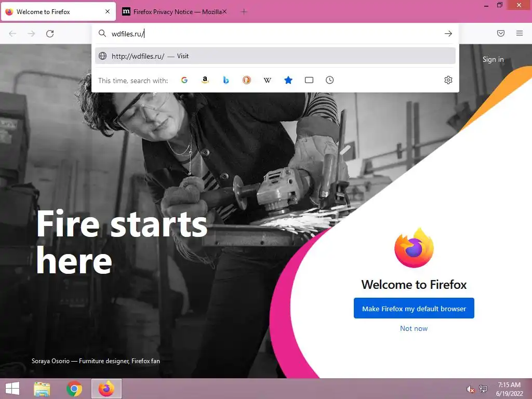
Task: Select the http://wdfiles.ru/ Visit suggestion
Action: point(275,56)
